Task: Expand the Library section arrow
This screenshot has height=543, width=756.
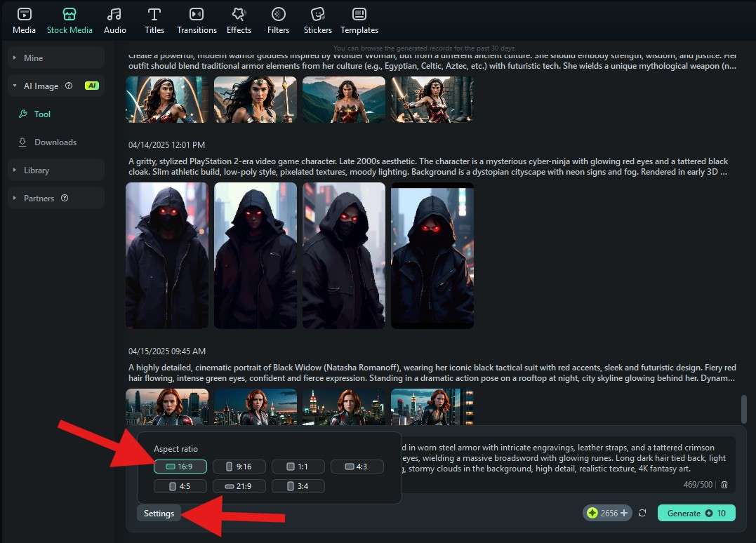Action: coord(15,170)
